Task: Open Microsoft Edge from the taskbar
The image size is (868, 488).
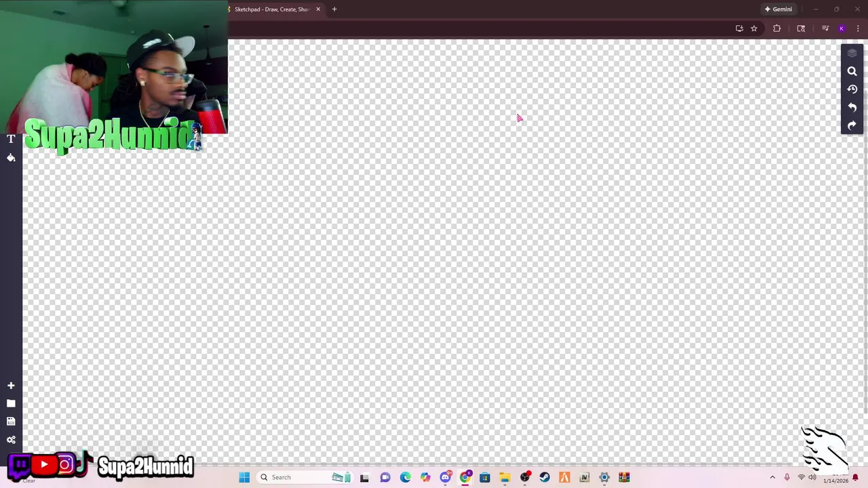Action: (x=406, y=477)
